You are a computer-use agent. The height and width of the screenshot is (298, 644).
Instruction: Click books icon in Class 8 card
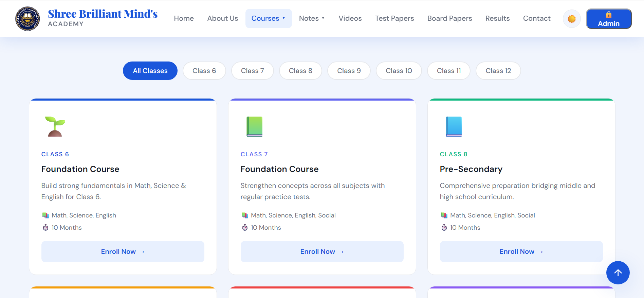click(x=444, y=215)
